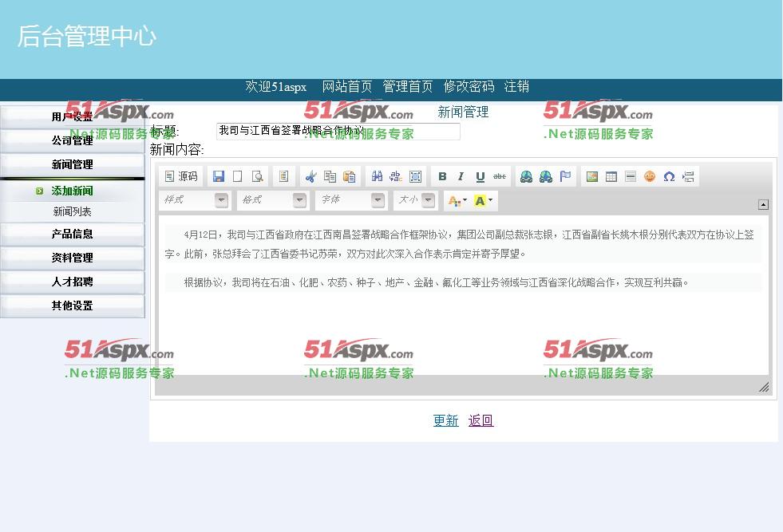Expand the 其他设置 sidebar menu
Image resolution: width=783 pixels, height=532 pixels.
73,306
